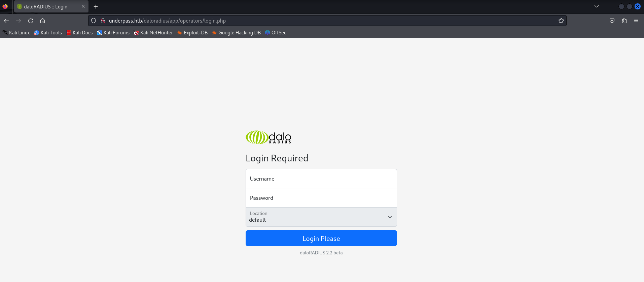Open the browser home page

(x=43, y=21)
